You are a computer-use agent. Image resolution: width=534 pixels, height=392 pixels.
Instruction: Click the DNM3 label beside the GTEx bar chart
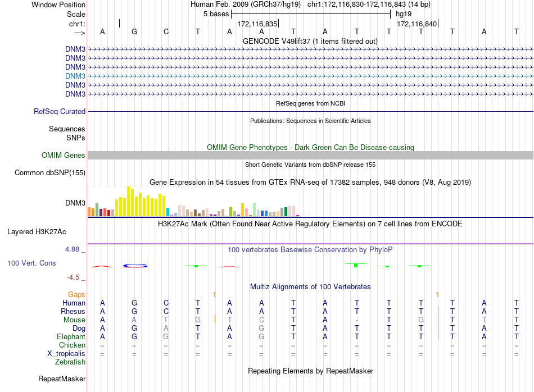[75, 203]
